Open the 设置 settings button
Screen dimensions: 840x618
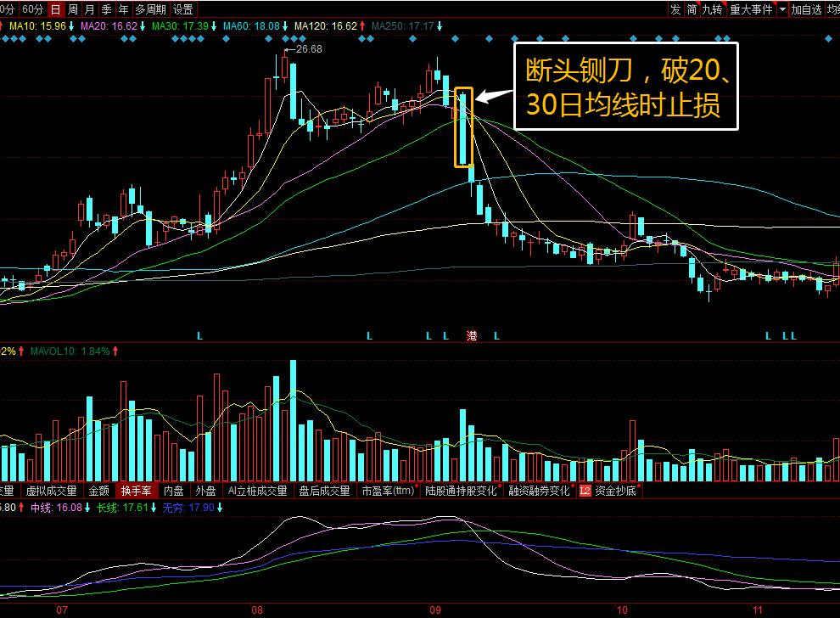pos(182,9)
